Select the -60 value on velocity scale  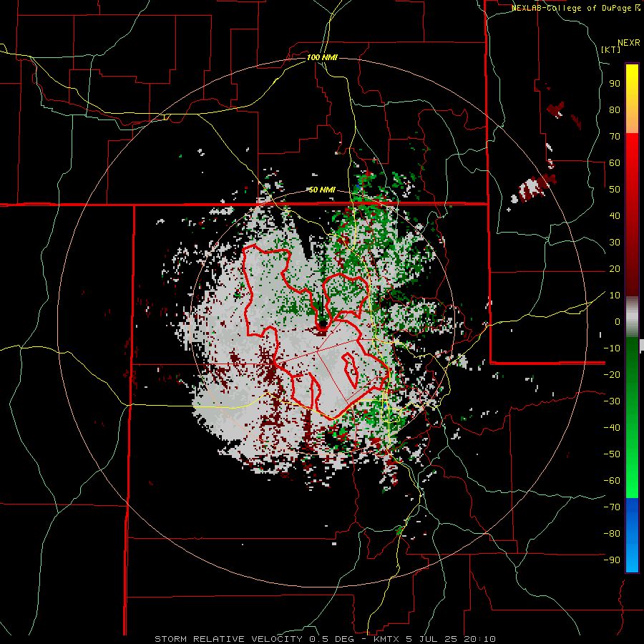(x=612, y=481)
